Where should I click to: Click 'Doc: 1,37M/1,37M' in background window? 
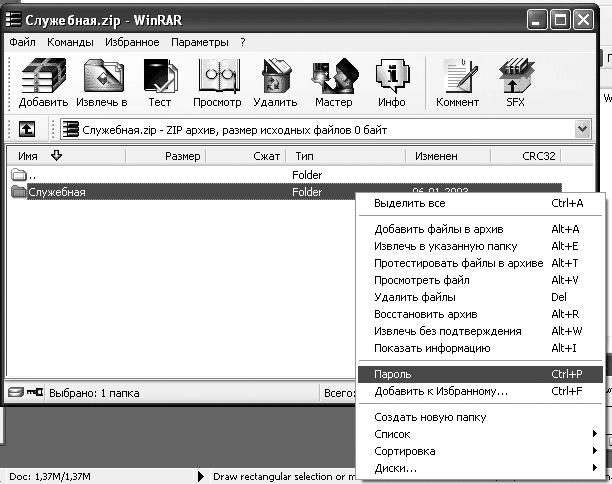(50, 476)
